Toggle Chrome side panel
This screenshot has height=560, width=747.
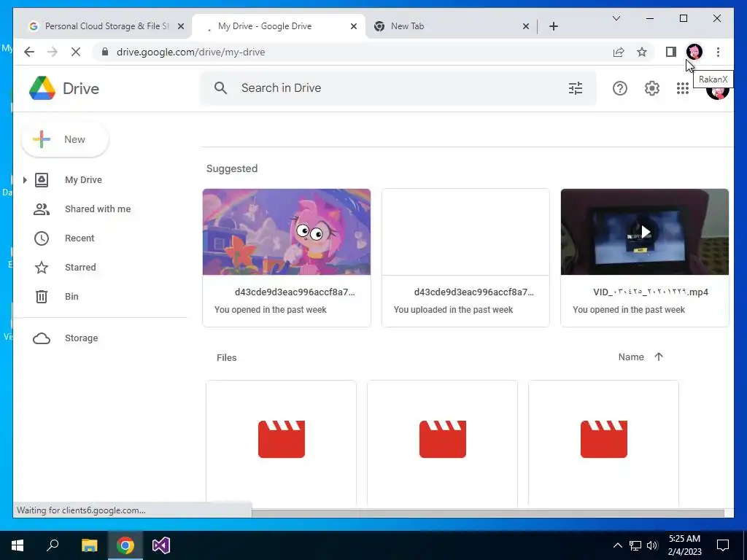tap(671, 52)
